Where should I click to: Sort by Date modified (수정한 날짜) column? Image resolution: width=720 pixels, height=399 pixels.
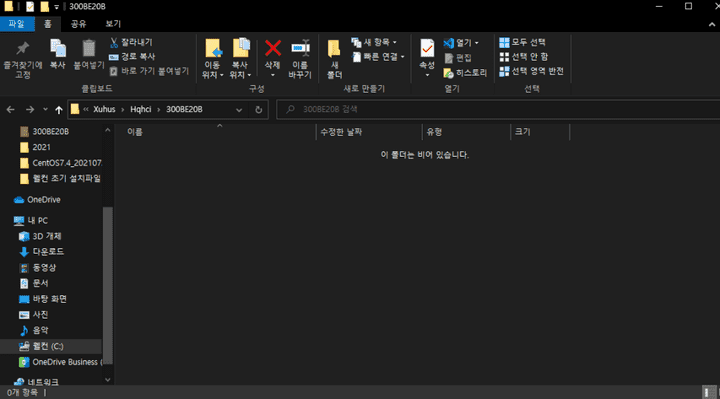341,132
